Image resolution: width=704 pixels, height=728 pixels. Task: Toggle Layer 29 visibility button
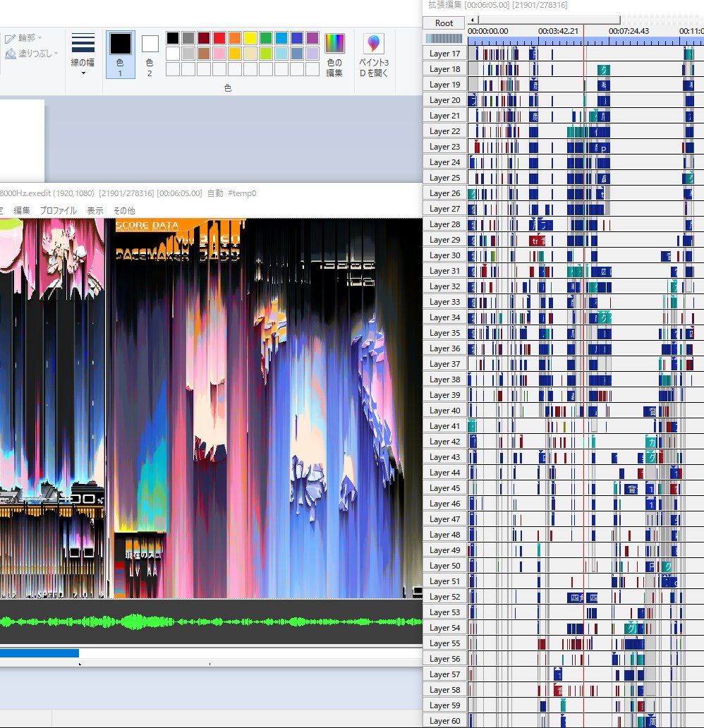click(444, 240)
